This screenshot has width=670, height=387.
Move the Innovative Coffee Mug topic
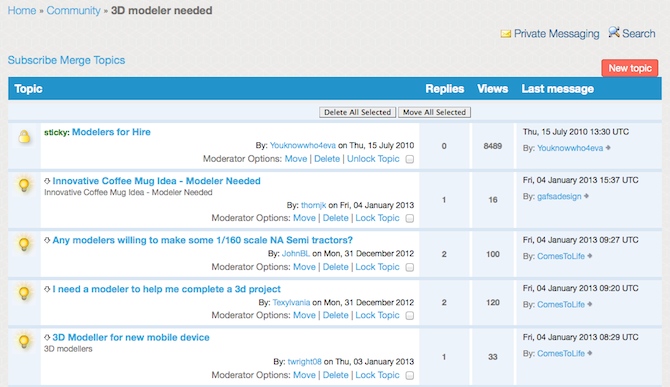point(304,218)
